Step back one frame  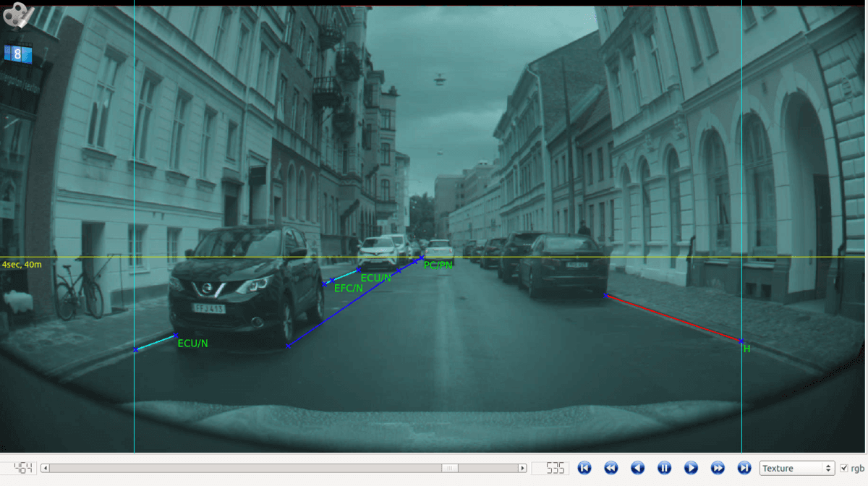(638, 468)
